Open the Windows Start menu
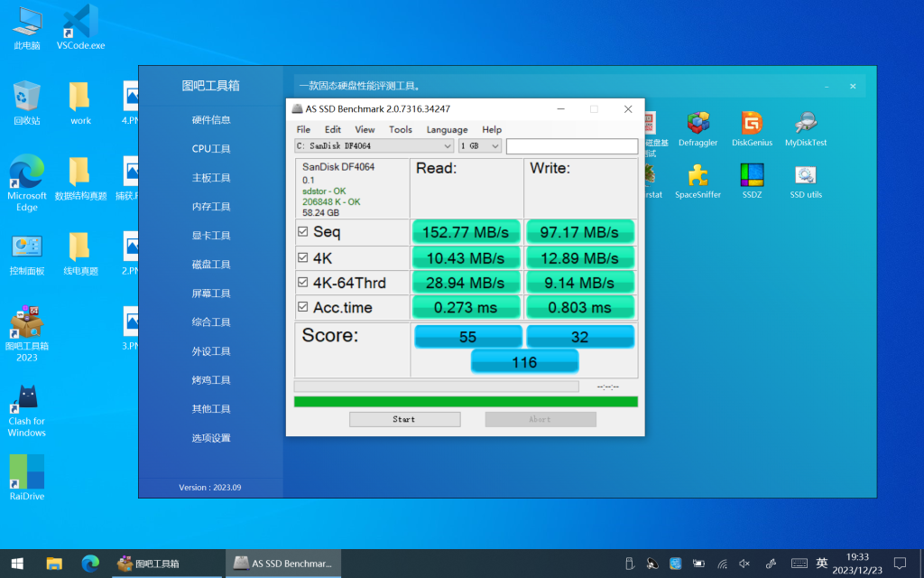 (x=17, y=564)
